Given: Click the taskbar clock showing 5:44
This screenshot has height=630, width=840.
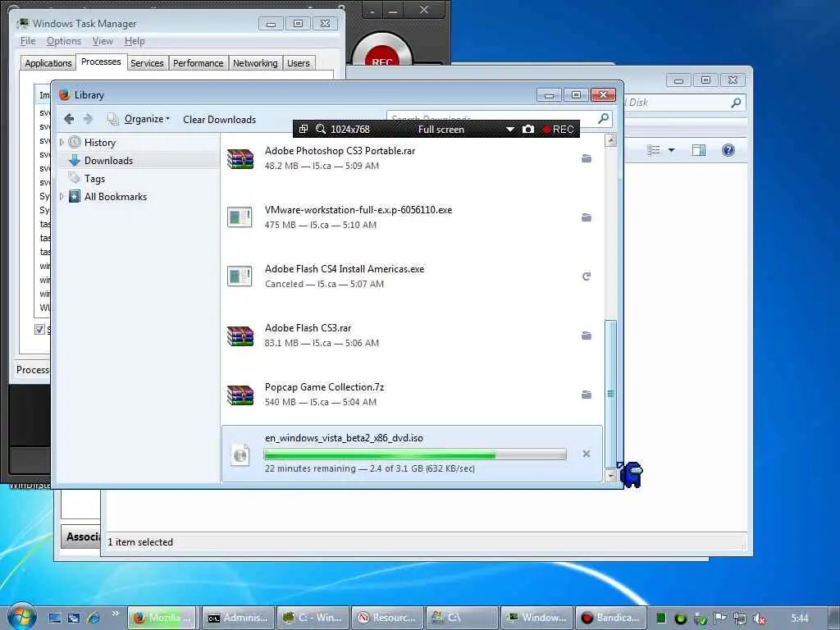Looking at the screenshot, I should (x=799, y=618).
